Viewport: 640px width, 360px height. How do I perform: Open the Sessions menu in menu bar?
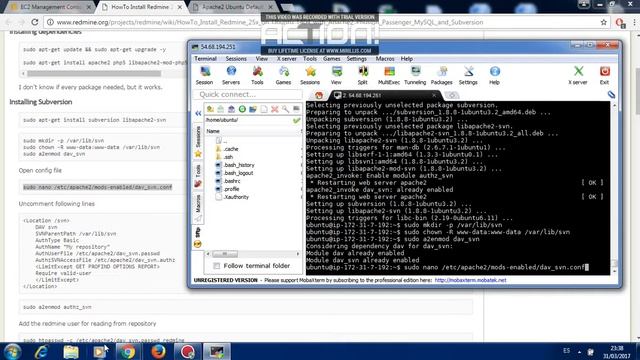tap(236, 59)
